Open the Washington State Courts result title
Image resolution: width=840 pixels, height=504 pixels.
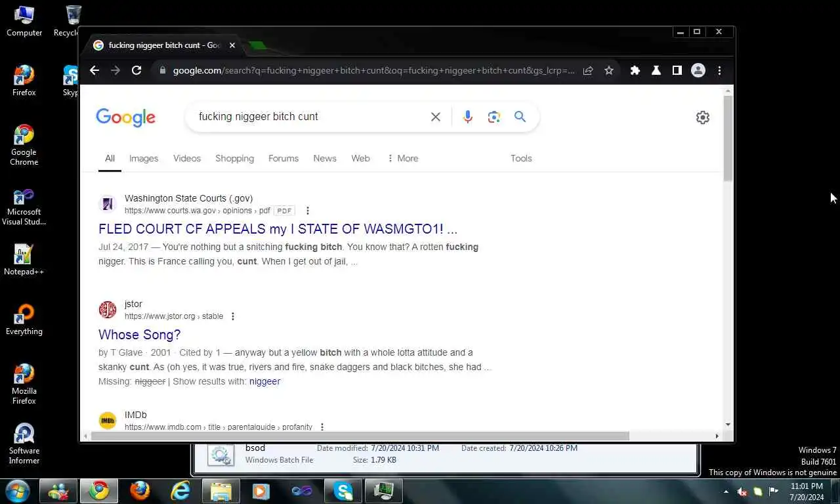(x=278, y=229)
